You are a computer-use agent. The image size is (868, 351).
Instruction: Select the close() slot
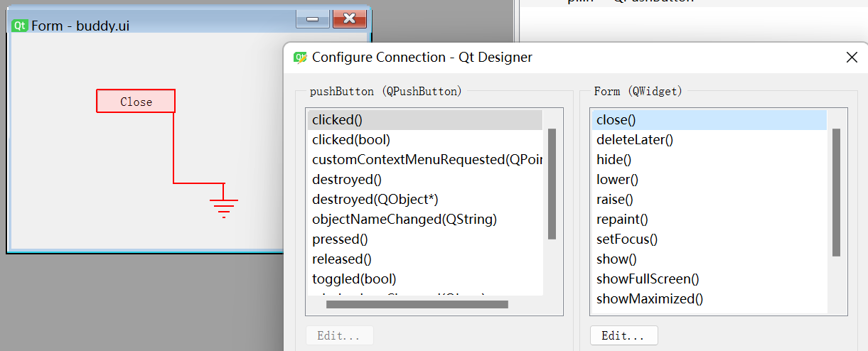(709, 120)
